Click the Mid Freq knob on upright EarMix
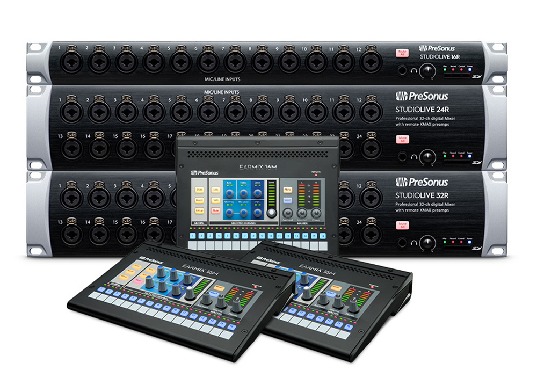Screen dimensions: 537x392 point(229,213)
